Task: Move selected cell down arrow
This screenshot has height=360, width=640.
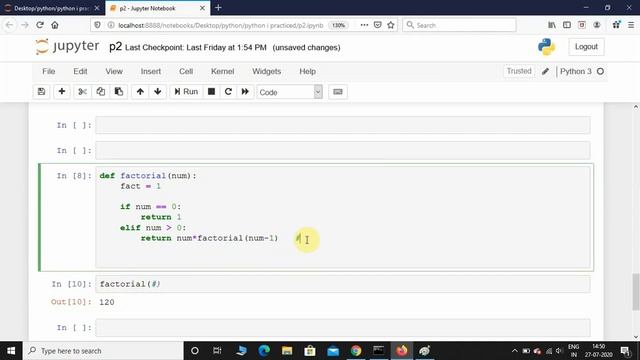Action: 158,92
